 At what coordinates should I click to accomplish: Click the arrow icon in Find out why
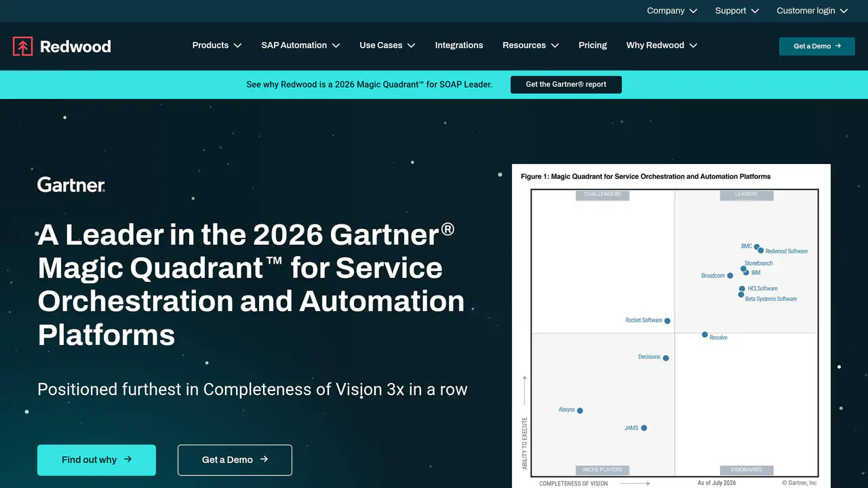point(127,460)
